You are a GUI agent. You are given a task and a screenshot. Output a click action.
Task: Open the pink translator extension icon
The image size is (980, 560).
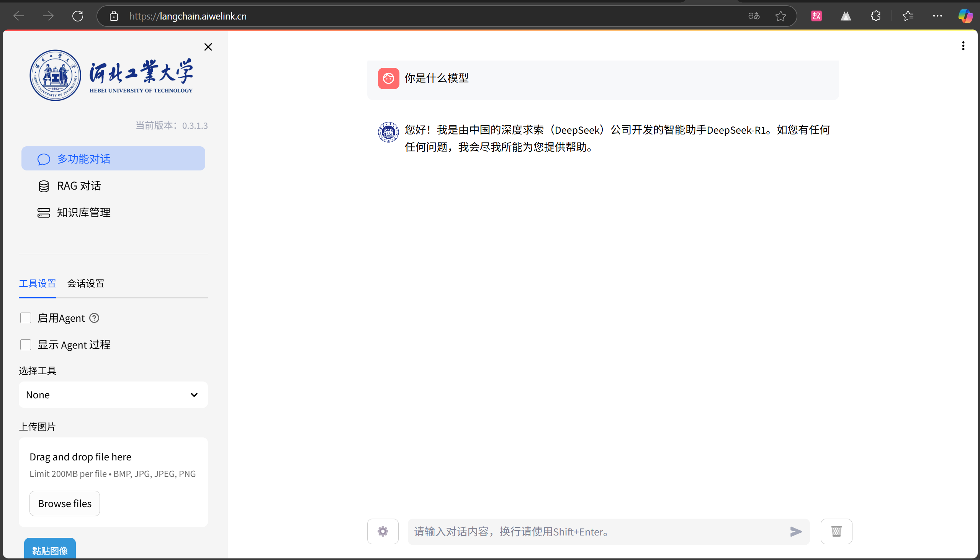coord(816,16)
